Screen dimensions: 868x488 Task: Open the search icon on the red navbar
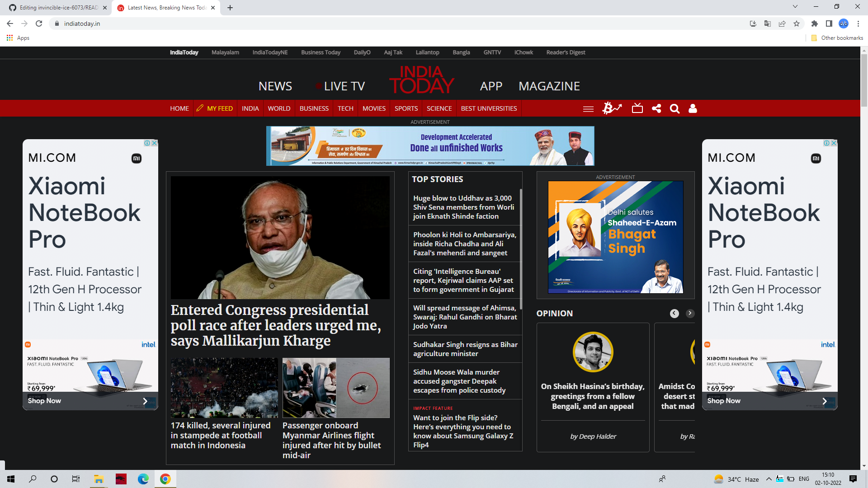[675, 108]
